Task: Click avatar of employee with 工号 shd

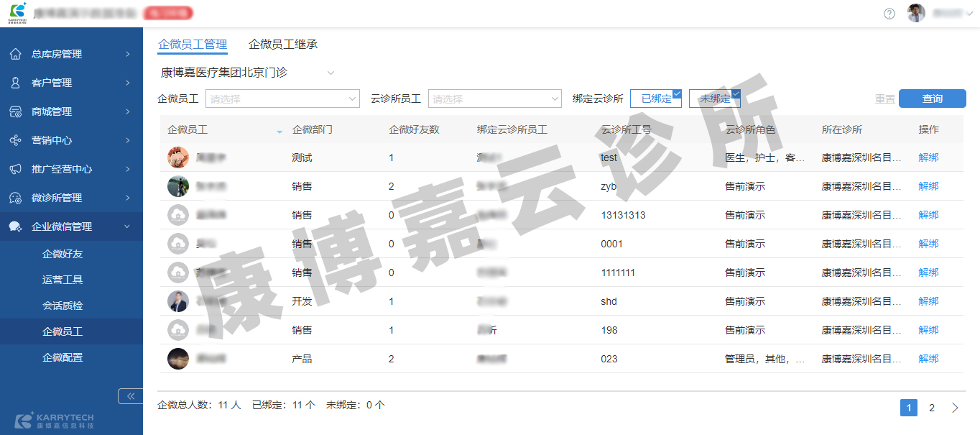Action: (x=178, y=301)
